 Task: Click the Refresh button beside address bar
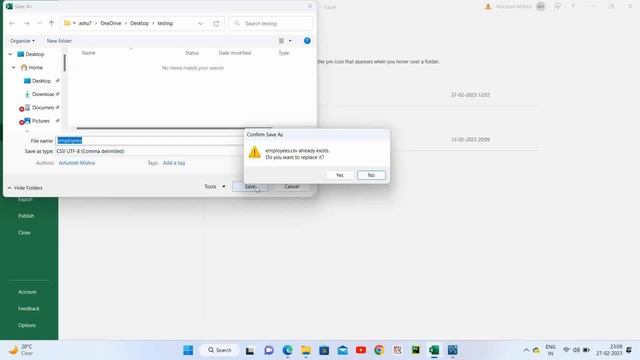[216, 23]
